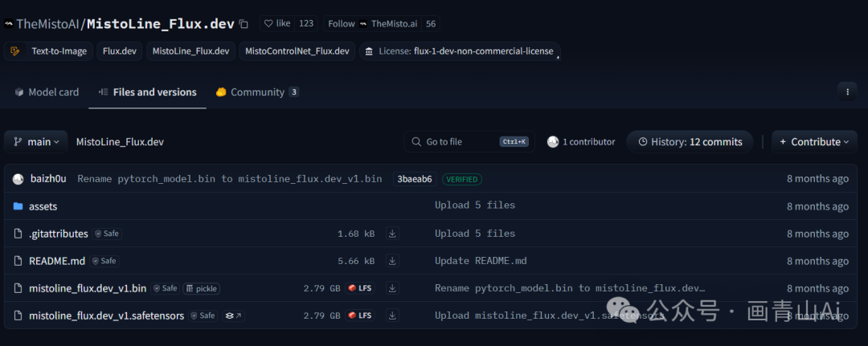Screen dimensions: 868x346
Task: Focus the Go to file search field
Action: tap(469, 142)
